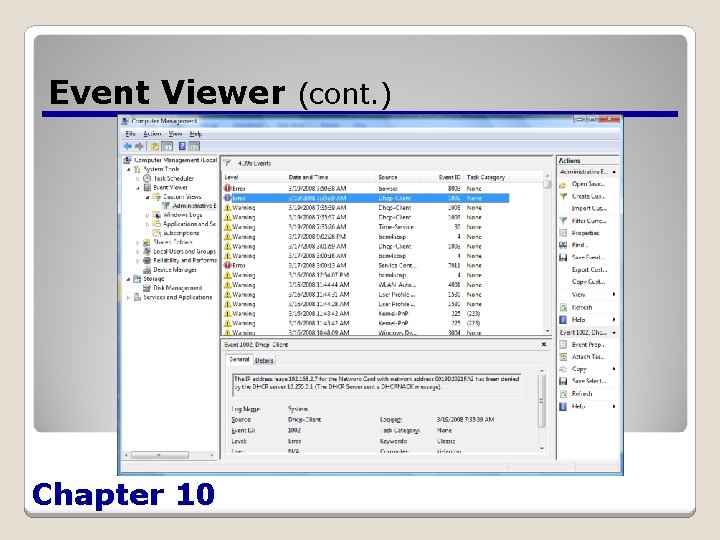Click Import Custom View action
This screenshot has width=720, height=540.
coord(589,208)
